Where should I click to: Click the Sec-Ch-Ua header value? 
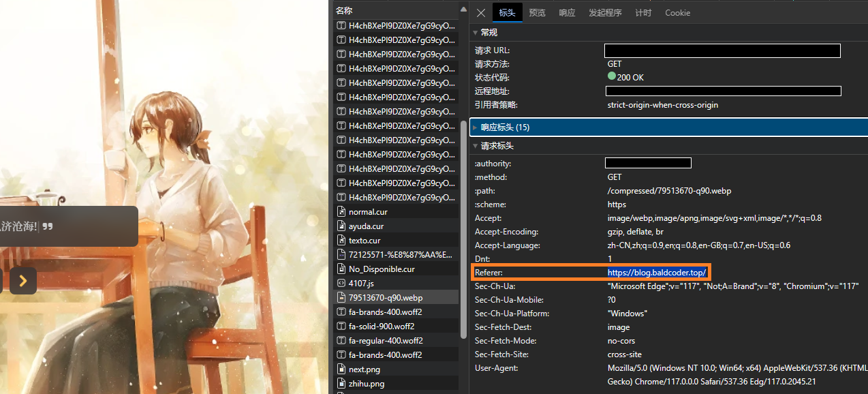(733, 286)
